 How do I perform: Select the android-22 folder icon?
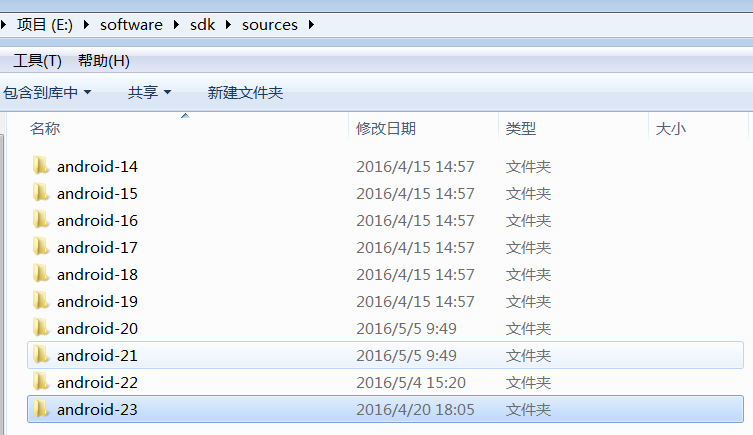41,382
